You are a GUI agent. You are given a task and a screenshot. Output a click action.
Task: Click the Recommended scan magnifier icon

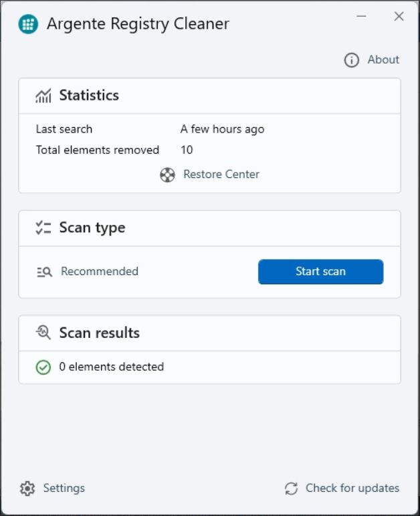click(x=44, y=272)
